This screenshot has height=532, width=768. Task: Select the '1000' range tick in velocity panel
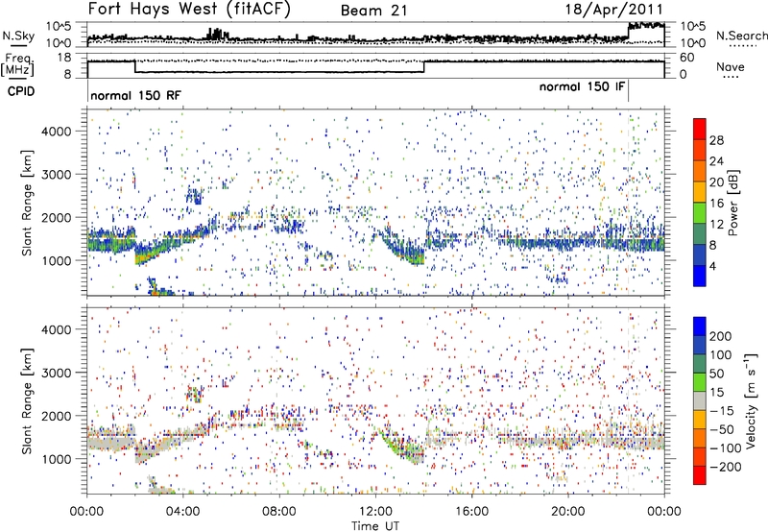pyautogui.click(x=57, y=459)
